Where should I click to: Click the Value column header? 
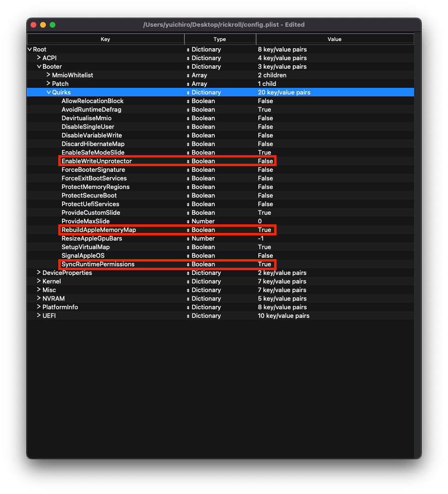pyautogui.click(x=334, y=39)
